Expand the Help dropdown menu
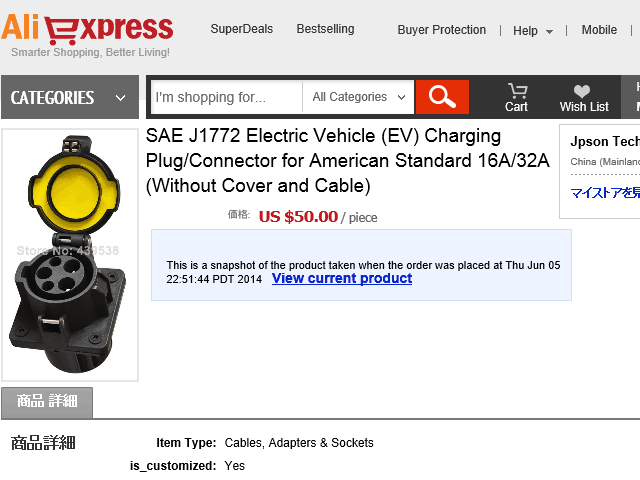Viewport: 640px width, 480px height. 532,31
